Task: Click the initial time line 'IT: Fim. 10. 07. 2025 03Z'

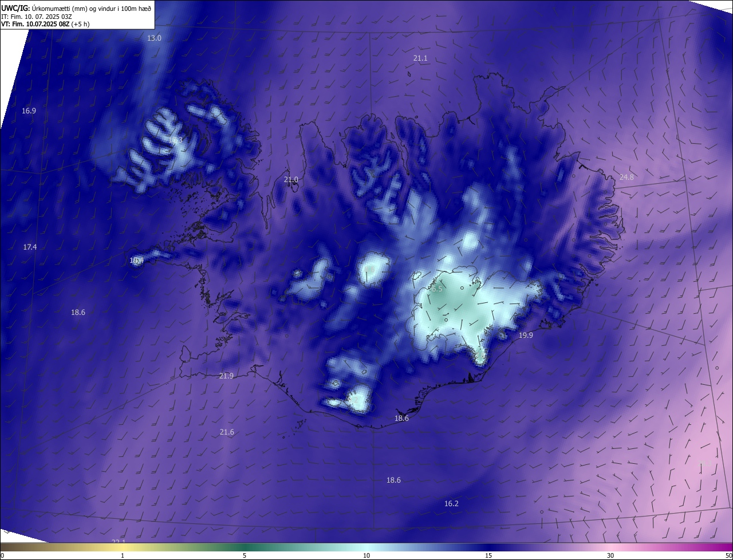Action: point(37,17)
